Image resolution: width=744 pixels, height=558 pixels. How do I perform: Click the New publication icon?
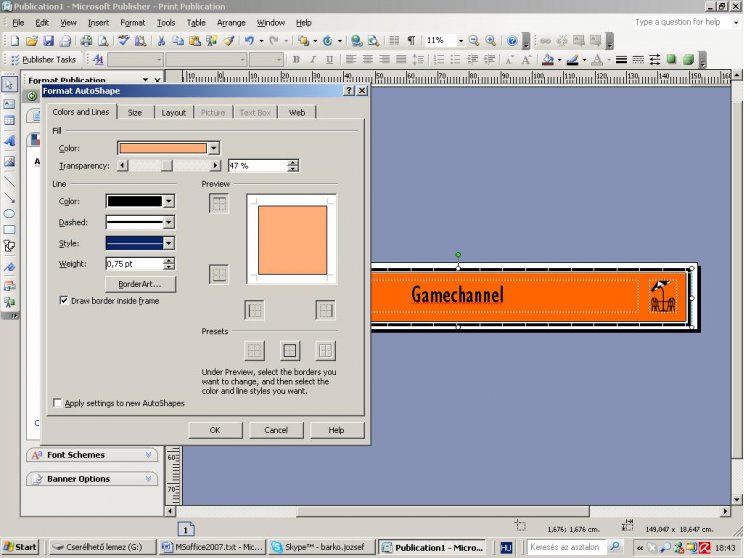(x=15, y=41)
